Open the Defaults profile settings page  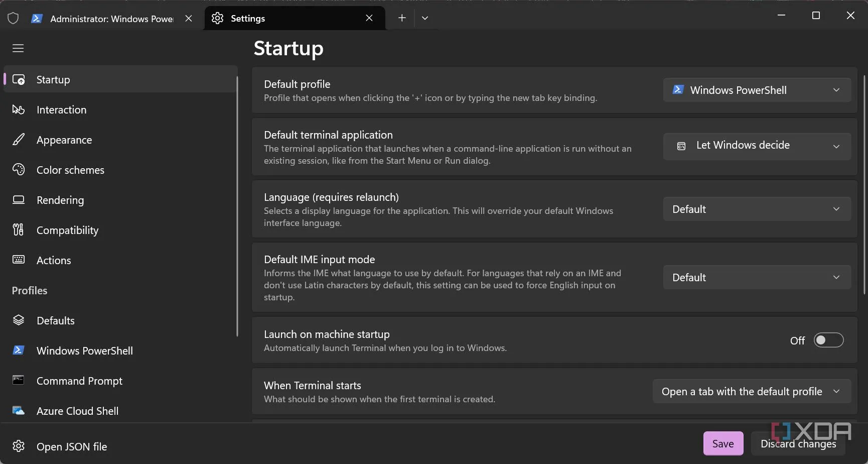(x=55, y=320)
